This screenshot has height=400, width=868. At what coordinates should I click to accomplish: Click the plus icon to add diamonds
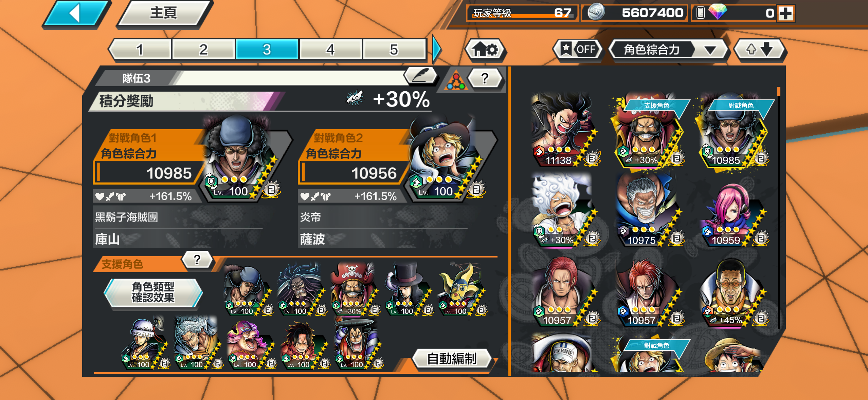click(785, 13)
